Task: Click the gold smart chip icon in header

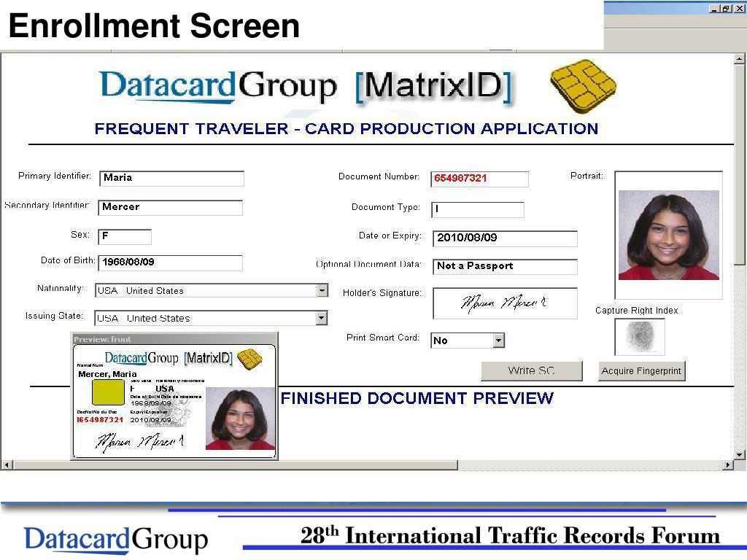Action: (x=583, y=86)
